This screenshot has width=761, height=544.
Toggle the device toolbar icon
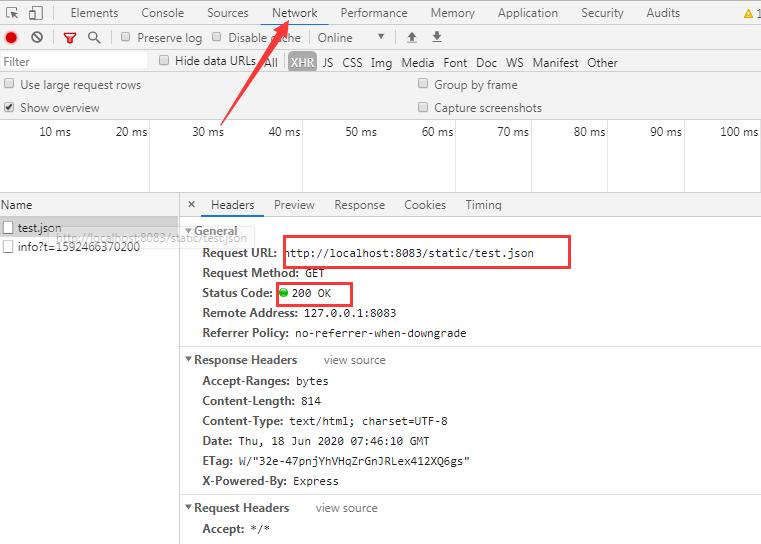[x=35, y=13]
